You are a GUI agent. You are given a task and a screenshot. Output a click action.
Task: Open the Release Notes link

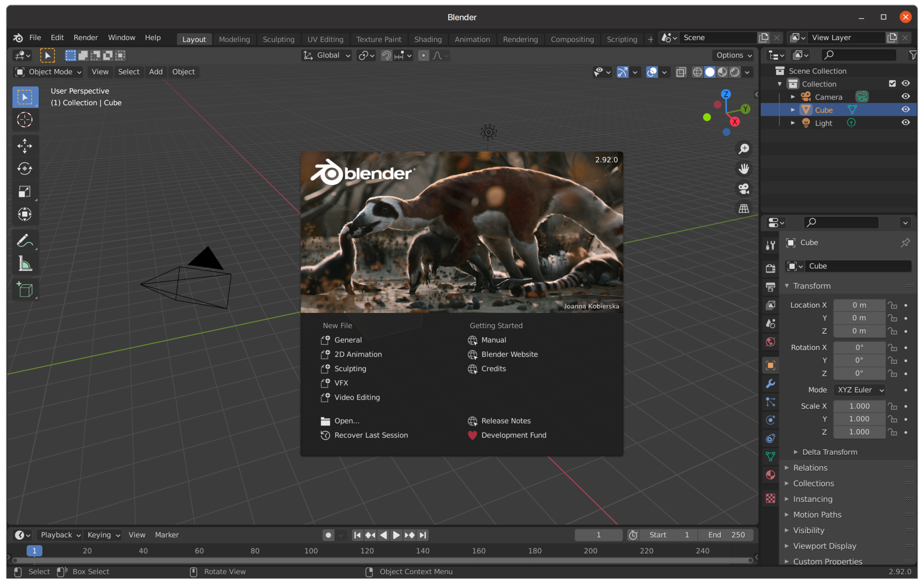click(505, 420)
